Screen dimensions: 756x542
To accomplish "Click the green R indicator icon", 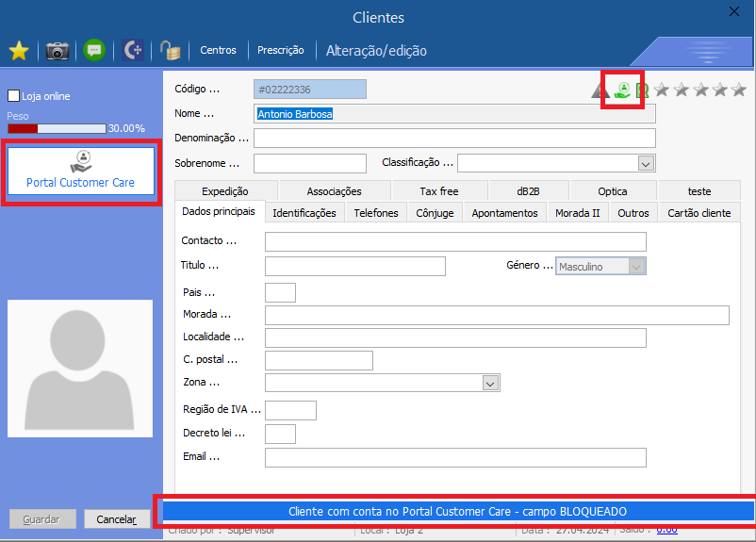I will tap(642, 90).
